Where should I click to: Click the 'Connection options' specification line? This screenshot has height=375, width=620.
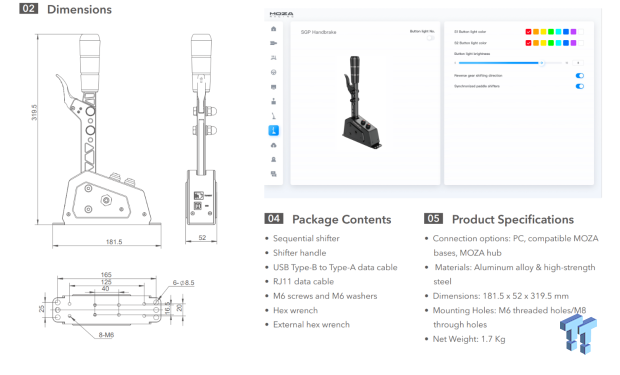(x=516, y=246)
